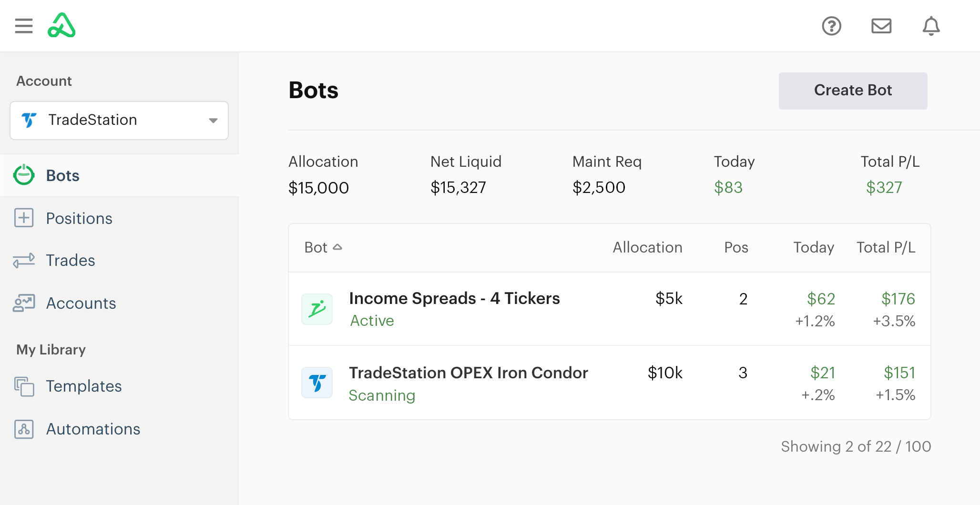Viewport: 980px width, 505px height.
Task: Click the $2,500 Maint Req value
Action: (x=599, y=188)
